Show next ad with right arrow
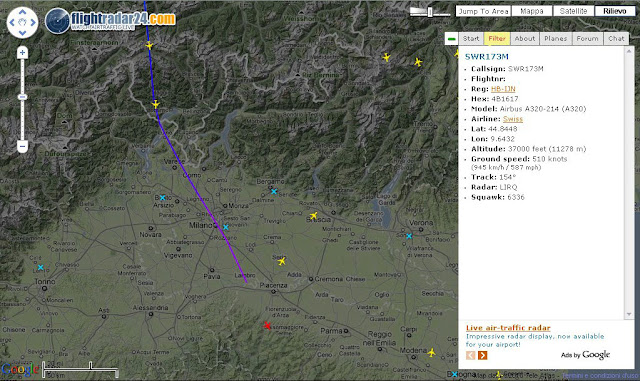Viewport: 640px width, 381px height. click(482, 355)
